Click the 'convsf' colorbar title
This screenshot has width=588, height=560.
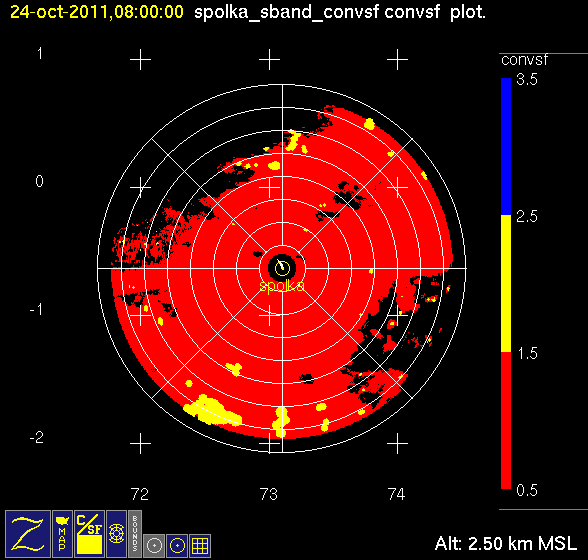[524, 60]
